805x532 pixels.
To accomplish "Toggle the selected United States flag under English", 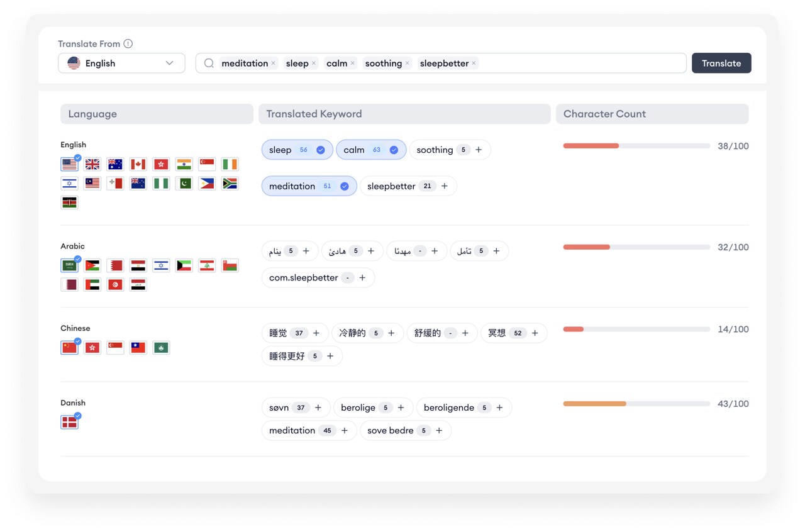I will tap(69, 164).
